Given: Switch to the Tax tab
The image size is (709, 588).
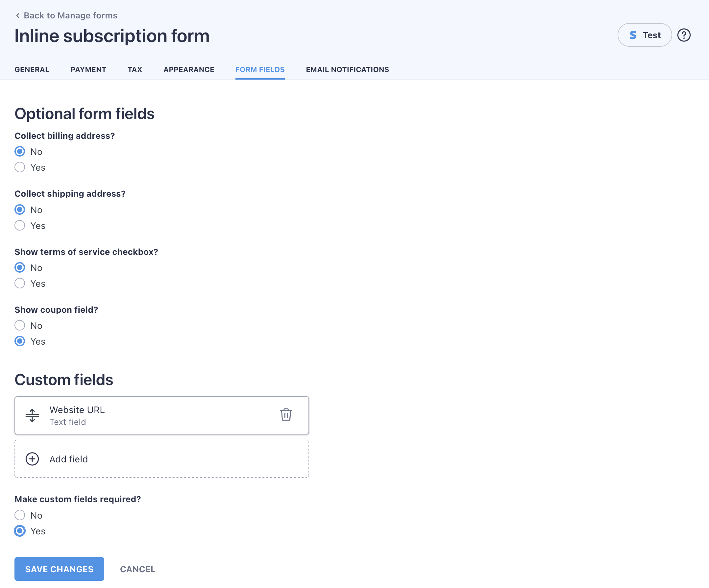Looking at the screenshot, I should (x=135, y=69).
